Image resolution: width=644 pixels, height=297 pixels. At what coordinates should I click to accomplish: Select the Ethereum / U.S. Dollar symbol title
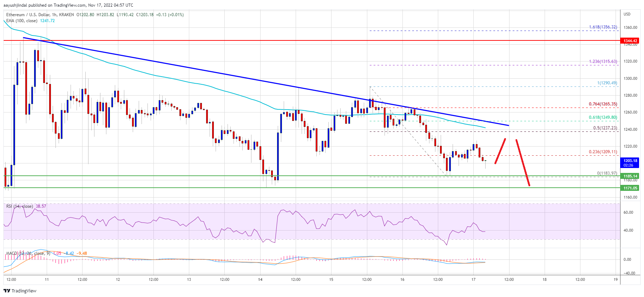(28, 15)
